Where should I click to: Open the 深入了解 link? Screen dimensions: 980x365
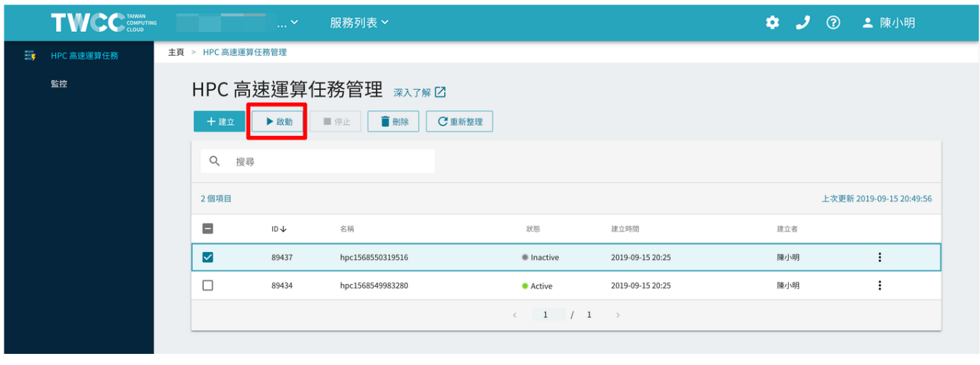(420, 92)
